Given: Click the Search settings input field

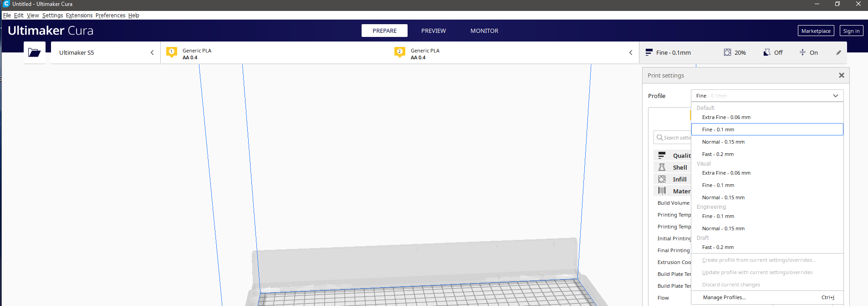Looking at the screenshot, I should pos(673,137).
